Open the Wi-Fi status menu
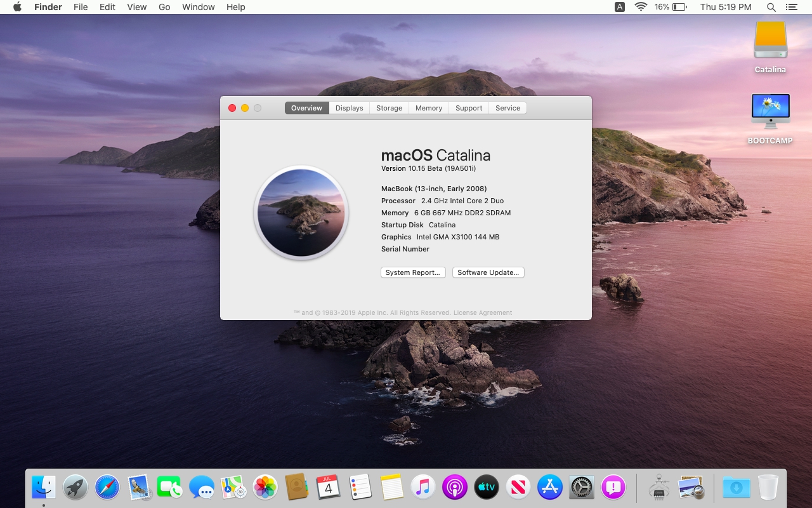The width and height of the screenshot is (812, 508). click(641, 7)
